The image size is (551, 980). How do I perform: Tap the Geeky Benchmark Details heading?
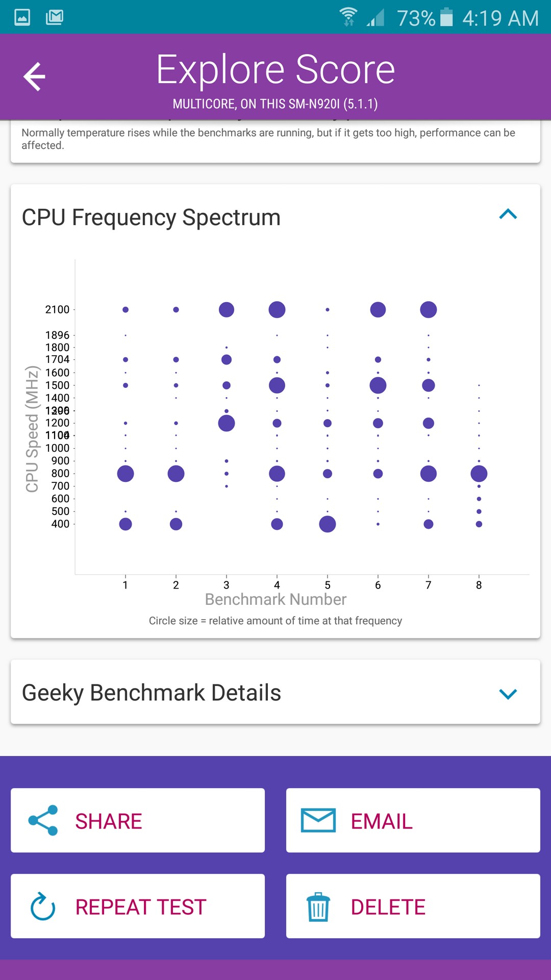[152, 693]
